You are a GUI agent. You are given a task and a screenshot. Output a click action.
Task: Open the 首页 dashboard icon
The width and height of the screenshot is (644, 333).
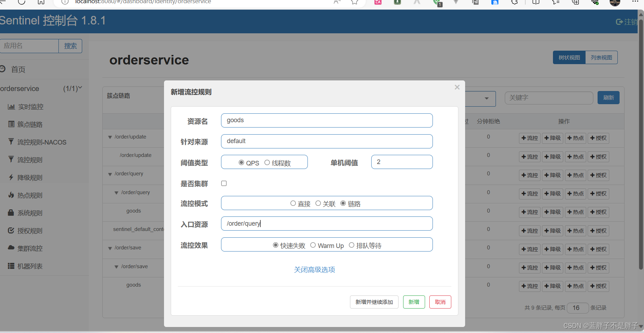coord(2,69)
